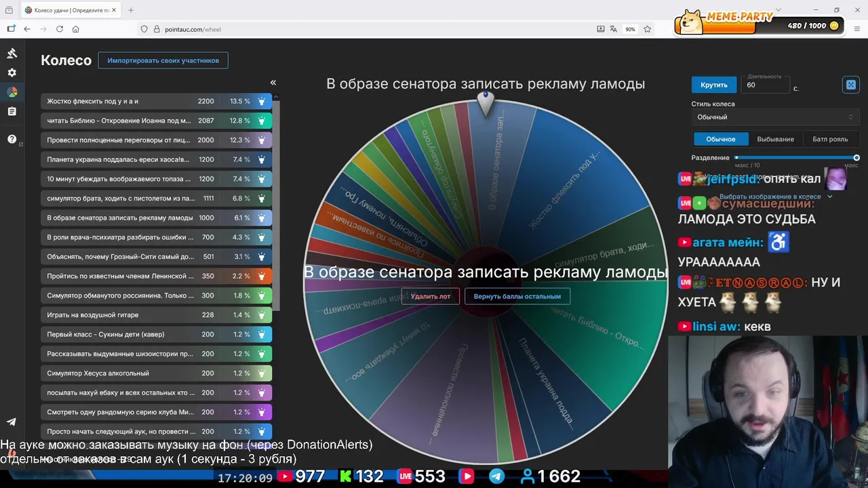868x488 pixels.
Task: Go to browser home page icon
Action: (x=75, y=29)
